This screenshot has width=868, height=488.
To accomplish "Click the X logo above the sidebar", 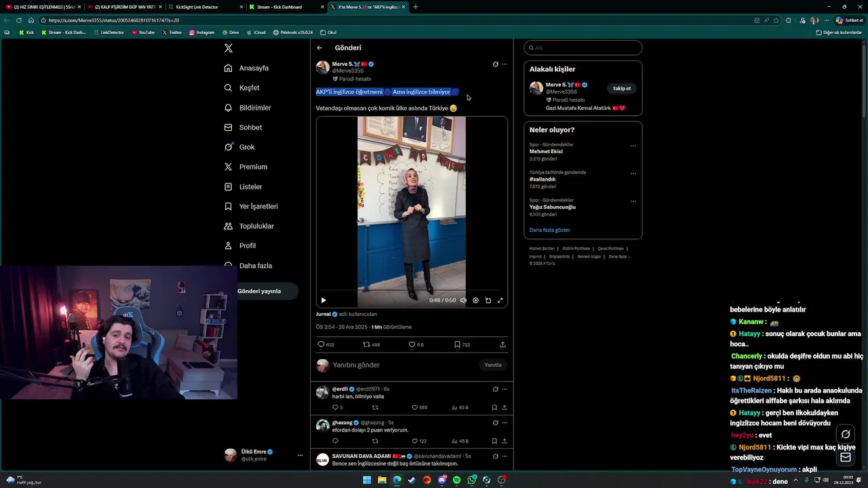I will (x=229, y=48).
